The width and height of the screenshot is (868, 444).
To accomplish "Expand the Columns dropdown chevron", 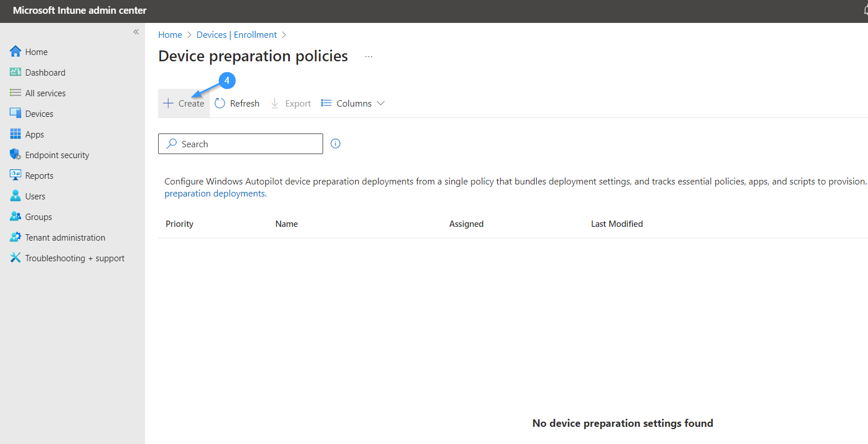I will tap(380, 103).
